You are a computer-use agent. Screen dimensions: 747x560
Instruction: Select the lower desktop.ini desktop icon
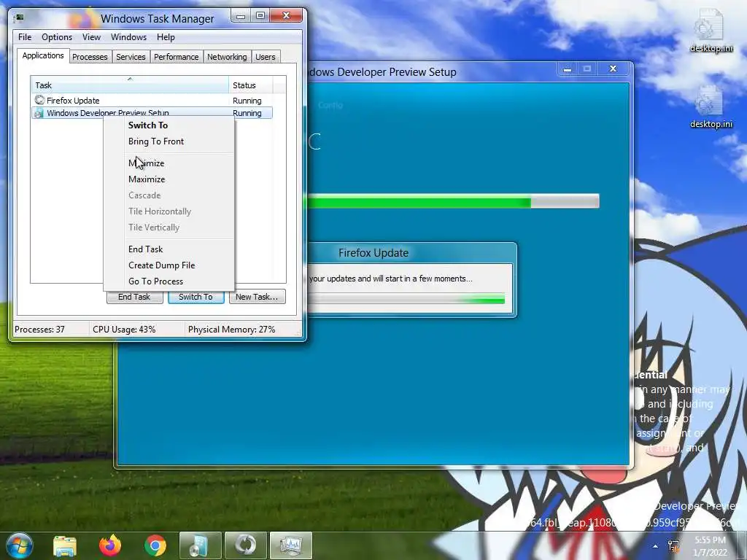(x=711, y=107)
